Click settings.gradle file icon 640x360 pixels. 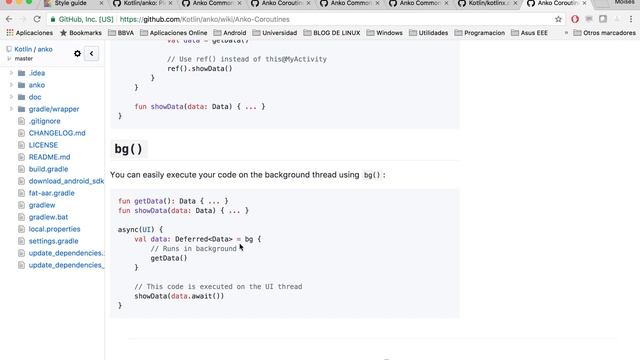[22, 241]
